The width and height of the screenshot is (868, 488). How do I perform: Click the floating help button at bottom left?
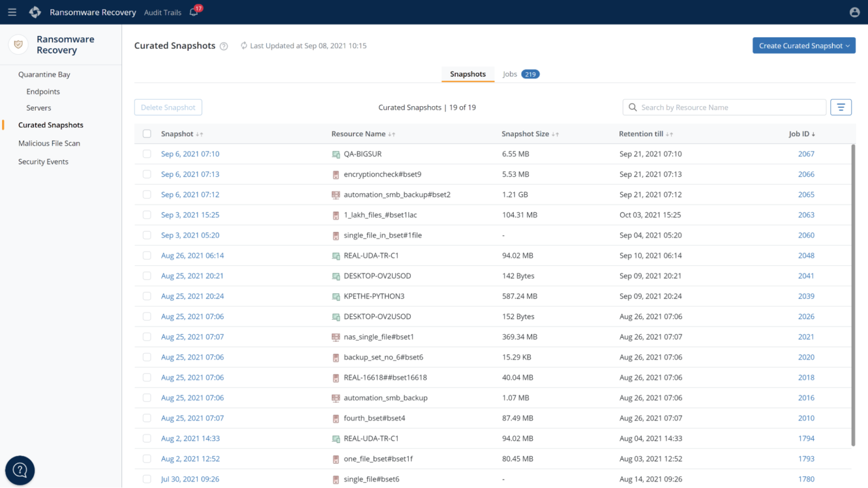(x=20, y=470)
